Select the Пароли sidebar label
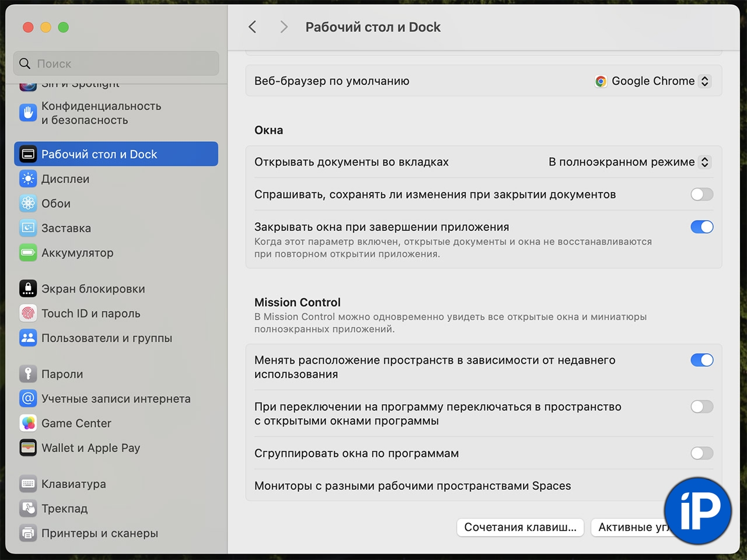This screenshot has height=560, width=747. (x=62, y=374)
